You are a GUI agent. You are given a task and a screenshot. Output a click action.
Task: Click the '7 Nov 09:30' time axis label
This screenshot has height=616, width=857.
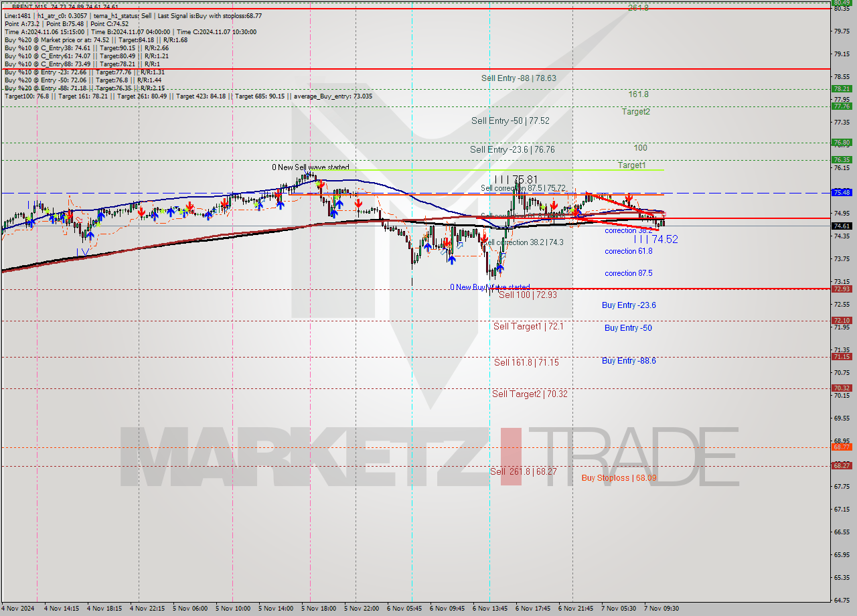pyautogui.click(x=661, y=609)
